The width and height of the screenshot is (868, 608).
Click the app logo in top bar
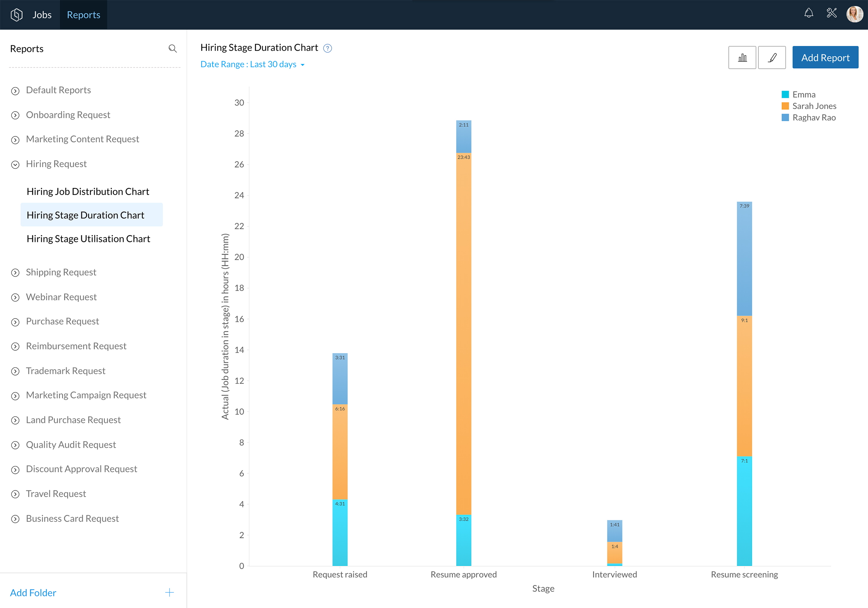point(17,15)
